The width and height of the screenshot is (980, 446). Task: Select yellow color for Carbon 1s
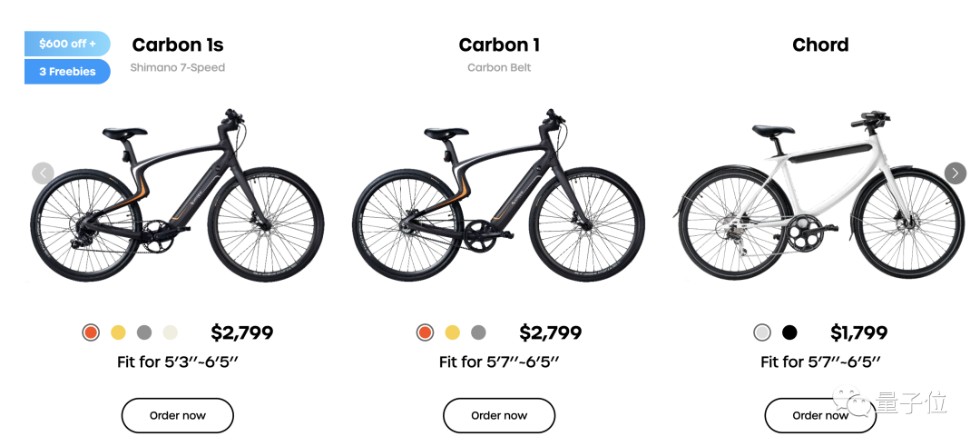118,332
